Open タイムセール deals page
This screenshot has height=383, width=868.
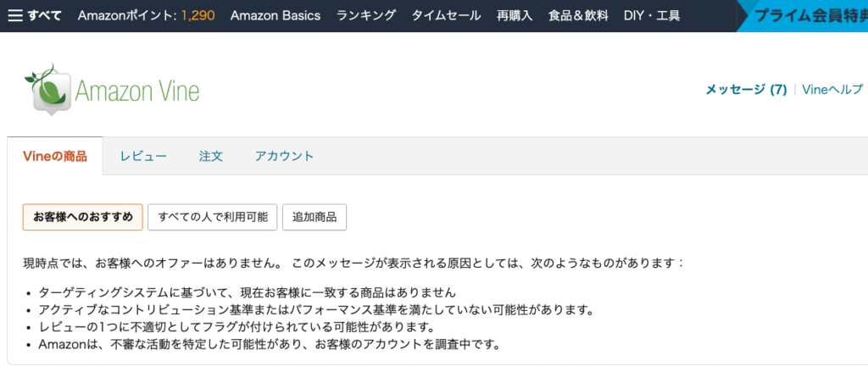coord(446,15)
